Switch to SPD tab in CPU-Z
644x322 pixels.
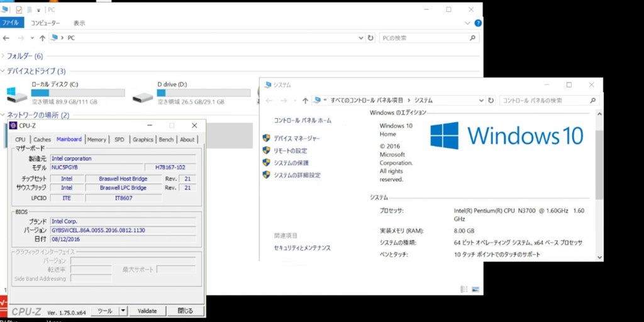[119, 140]
